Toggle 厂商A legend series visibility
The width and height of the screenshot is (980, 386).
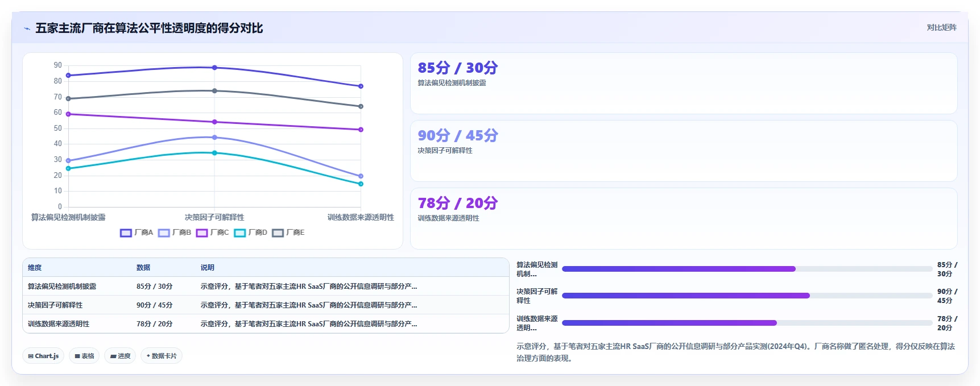137,233
